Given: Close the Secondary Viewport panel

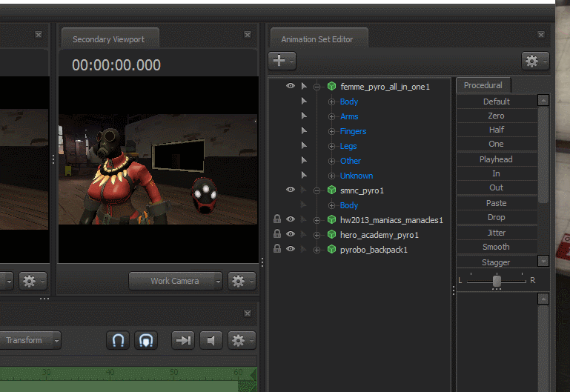Looking at the screenshot, I should [x=248, y=35].
